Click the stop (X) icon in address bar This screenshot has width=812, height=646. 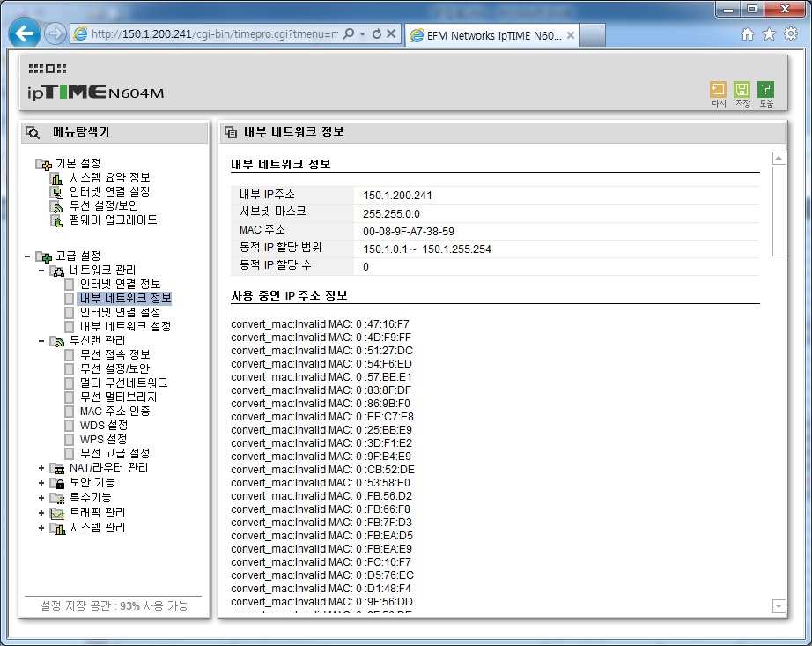(391, 34)
